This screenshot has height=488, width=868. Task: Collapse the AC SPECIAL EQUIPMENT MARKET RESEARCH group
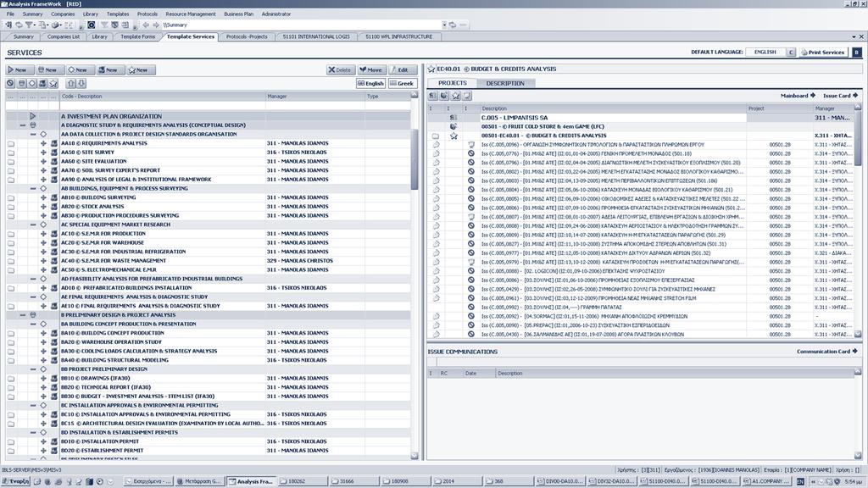click(33, 225)
